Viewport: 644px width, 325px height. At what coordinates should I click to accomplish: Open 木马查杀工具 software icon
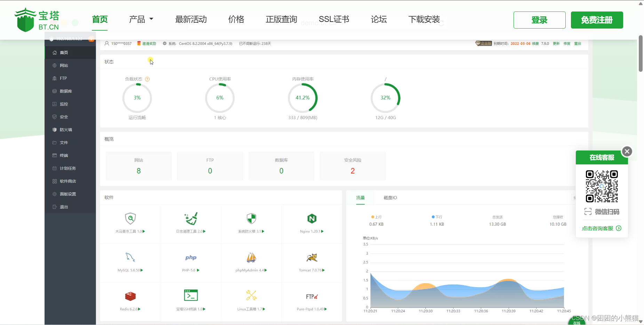point(130,219)
